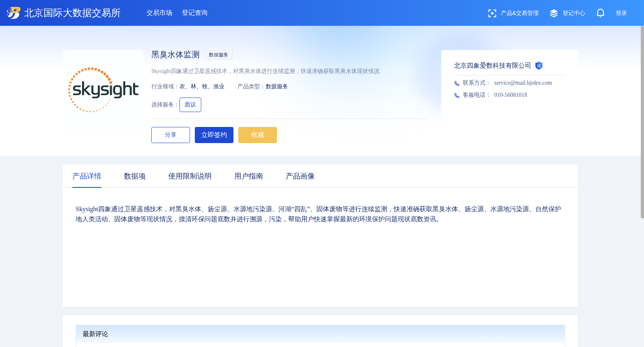Click the 立即签约 button
This screenshot has width=644, height=347.
(214, 135)
